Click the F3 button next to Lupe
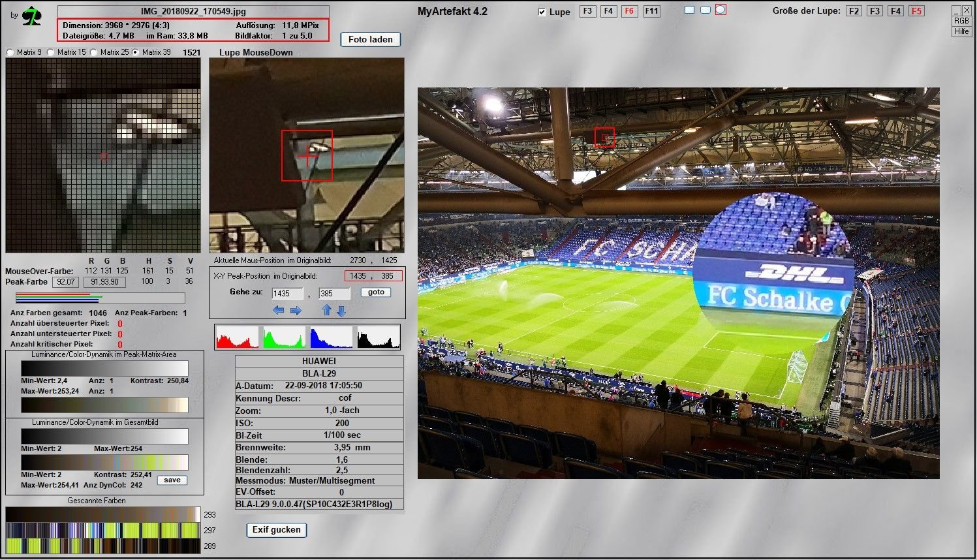977x560 pixels. (587, 11)
